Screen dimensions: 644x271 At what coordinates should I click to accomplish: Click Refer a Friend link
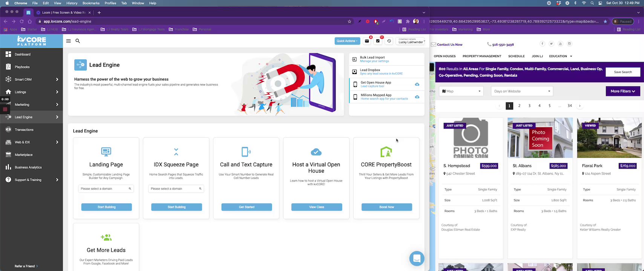[x=26, y=266]
